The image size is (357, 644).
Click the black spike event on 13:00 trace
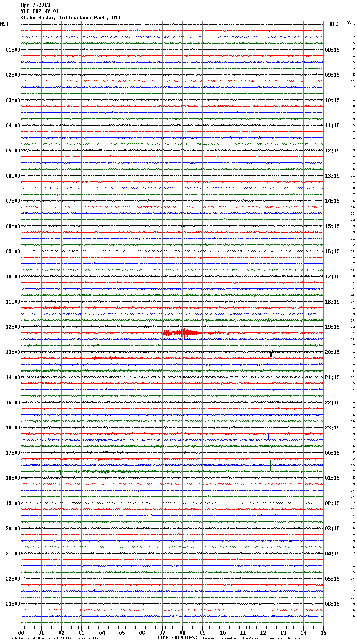[x=271, y=352]
